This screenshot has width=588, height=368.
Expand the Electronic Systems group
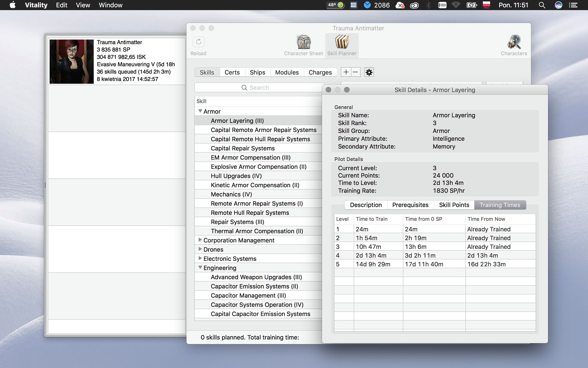point(200,258)
